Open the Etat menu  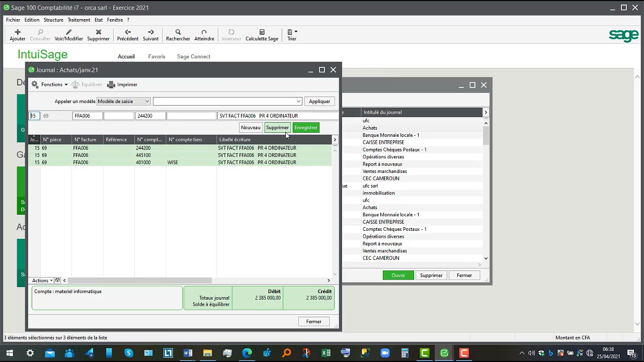[99, 20]
